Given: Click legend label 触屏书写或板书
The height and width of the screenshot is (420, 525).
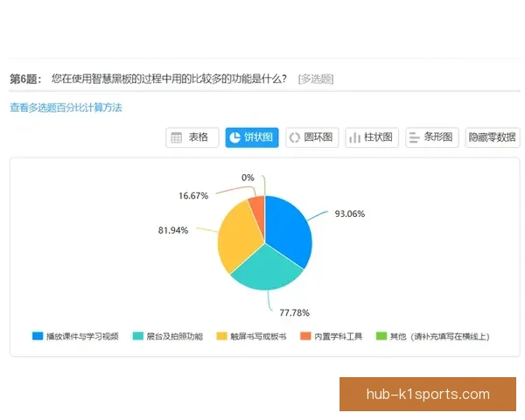Looking at the screenshot, I should 258,336.
